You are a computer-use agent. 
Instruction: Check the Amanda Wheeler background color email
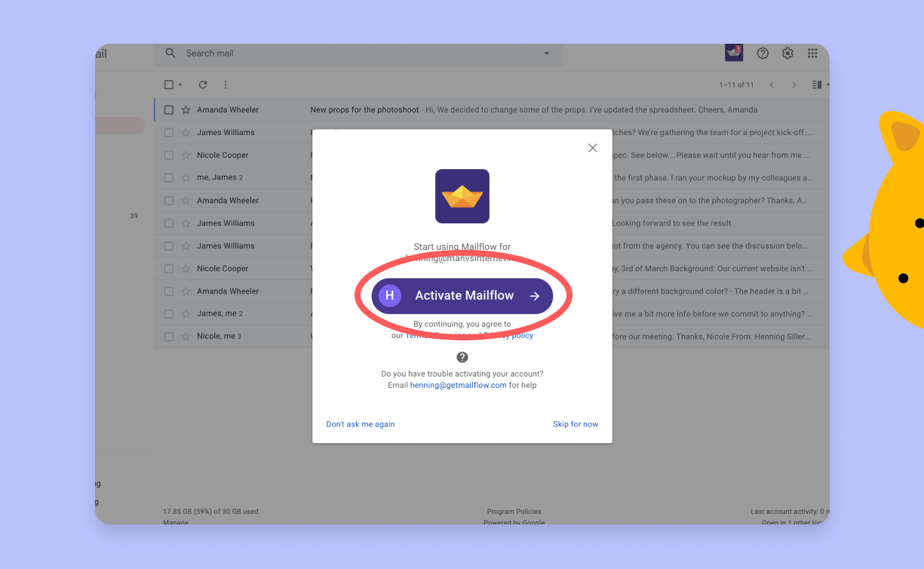[169, 291]
